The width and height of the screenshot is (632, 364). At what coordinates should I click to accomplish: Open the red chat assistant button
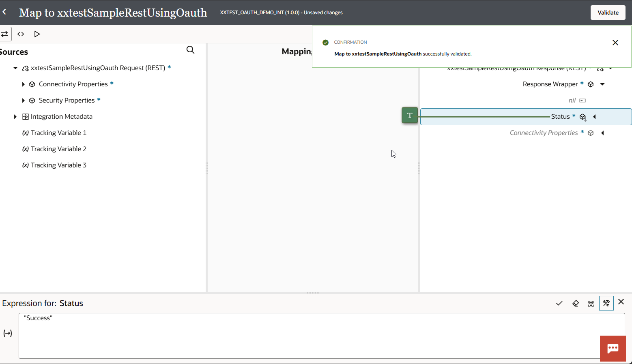[613, 348]
